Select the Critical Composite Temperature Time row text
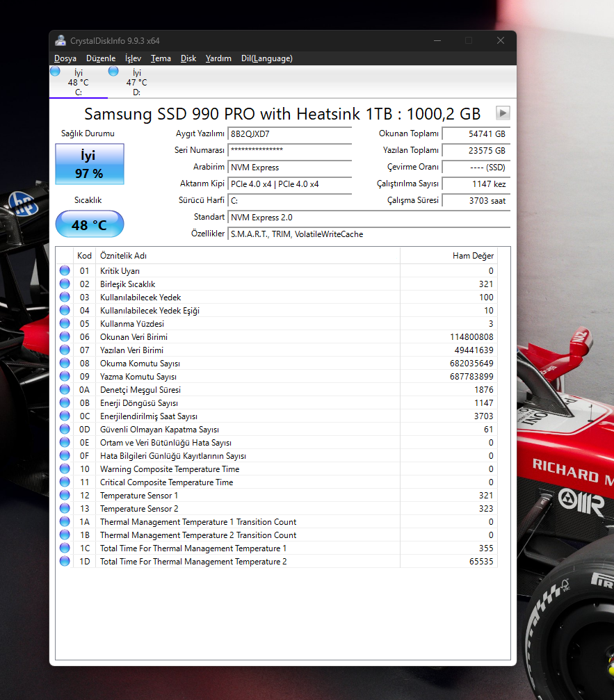 click(167, 482)
